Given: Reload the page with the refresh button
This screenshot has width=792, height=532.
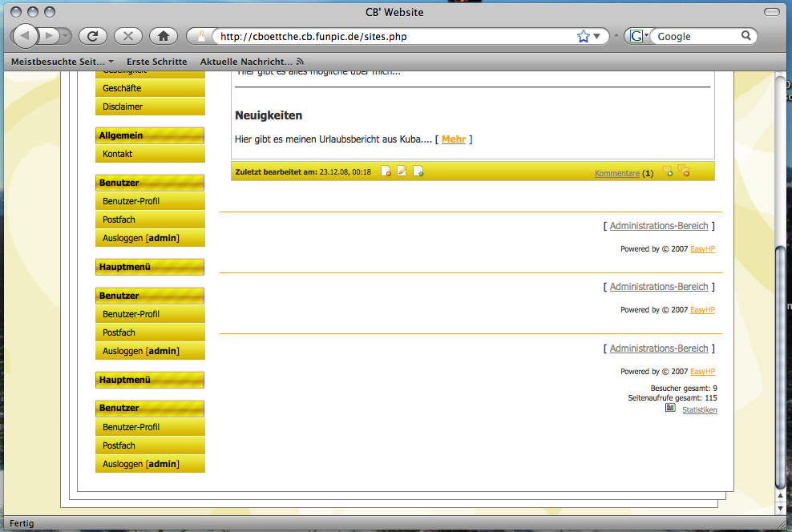Looking at the screenshot, I should [x=93, y=36].
